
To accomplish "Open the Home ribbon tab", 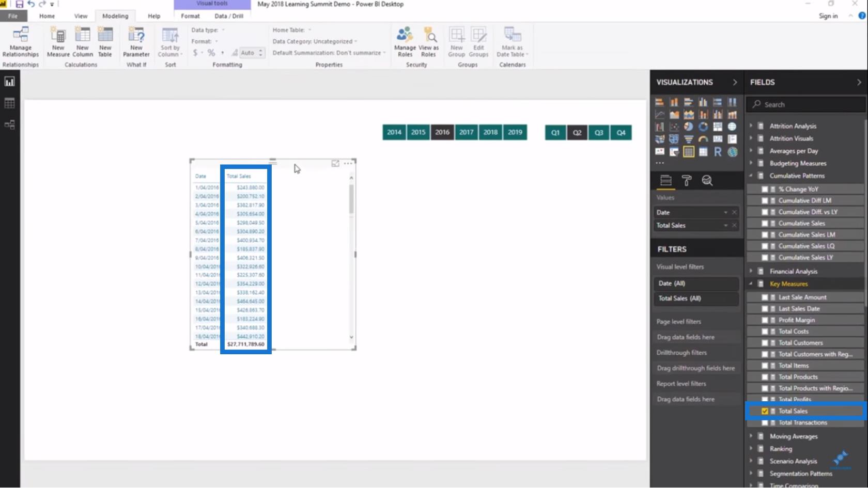I will pyautogui.click(x=47, y=16).
